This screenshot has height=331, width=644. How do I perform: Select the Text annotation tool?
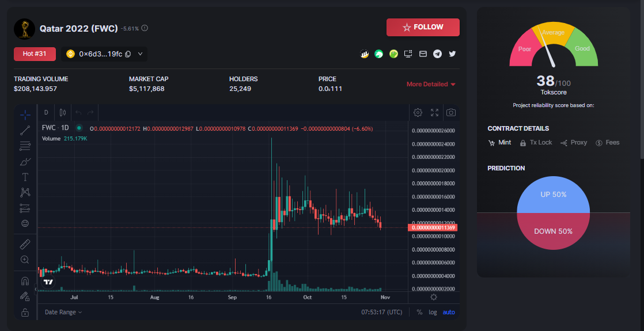(25, 177)
